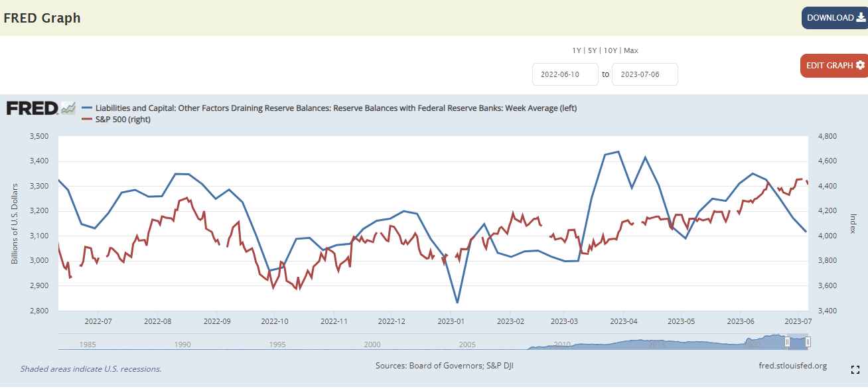Click the 3,200 y-axis tick label
This screenshot has height=389, width=868.
click(x=40, y=211)
